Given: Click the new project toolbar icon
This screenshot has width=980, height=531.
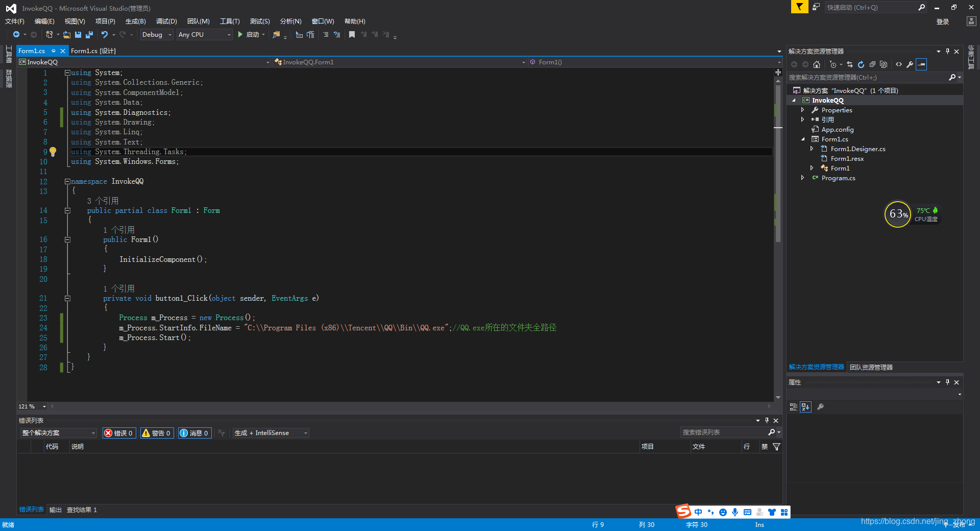Looking at the screenshot, I should click(x=50, y=35).
